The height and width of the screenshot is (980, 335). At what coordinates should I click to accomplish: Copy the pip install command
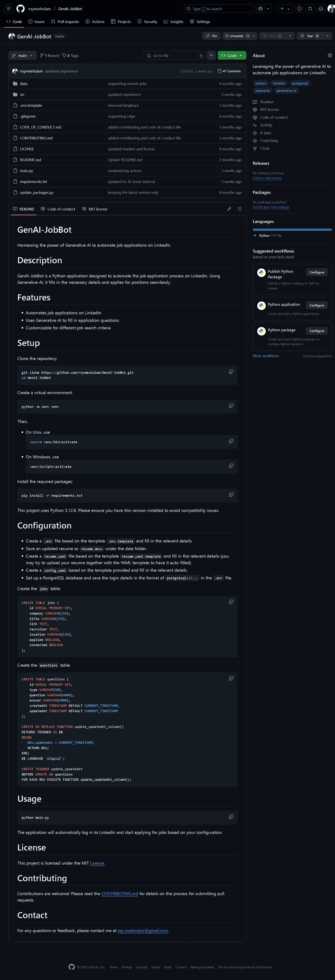[x=231, y=495]
